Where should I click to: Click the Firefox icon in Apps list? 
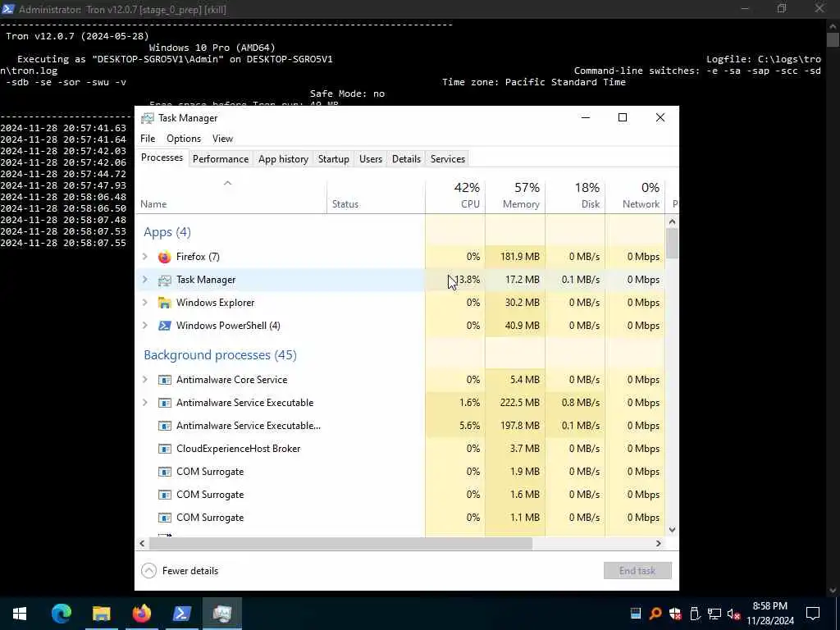click(x=164, y=257)
